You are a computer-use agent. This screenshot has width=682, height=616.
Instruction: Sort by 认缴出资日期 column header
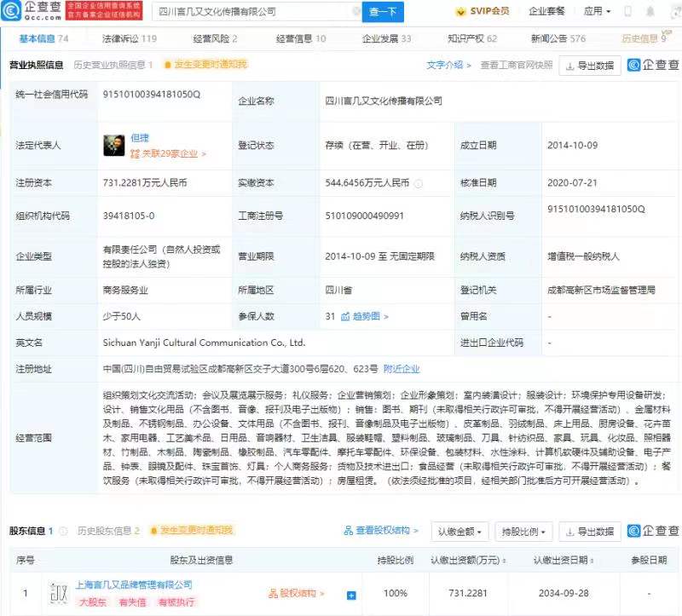(564, 560)
